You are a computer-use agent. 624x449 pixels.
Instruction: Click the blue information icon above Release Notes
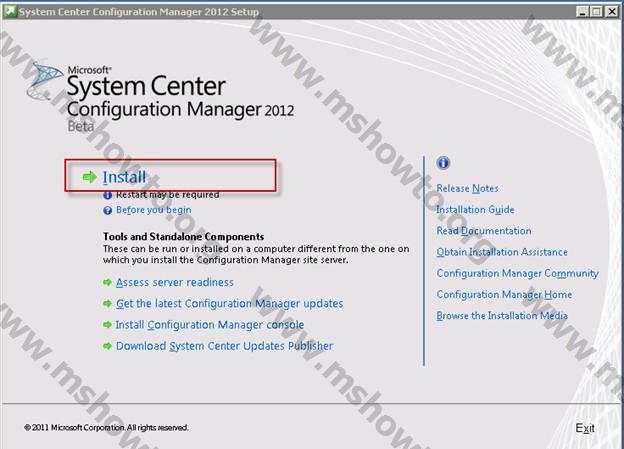[x=443, y=162]
